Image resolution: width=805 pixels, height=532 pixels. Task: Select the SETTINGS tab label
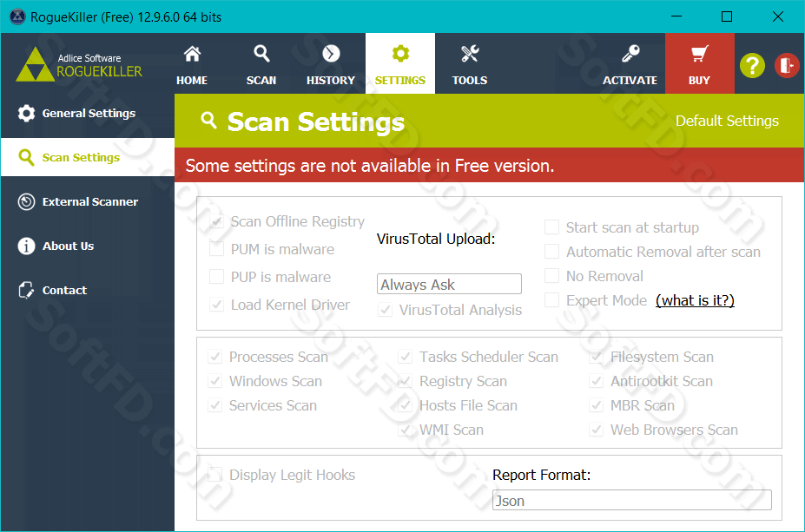click(400, 81)
